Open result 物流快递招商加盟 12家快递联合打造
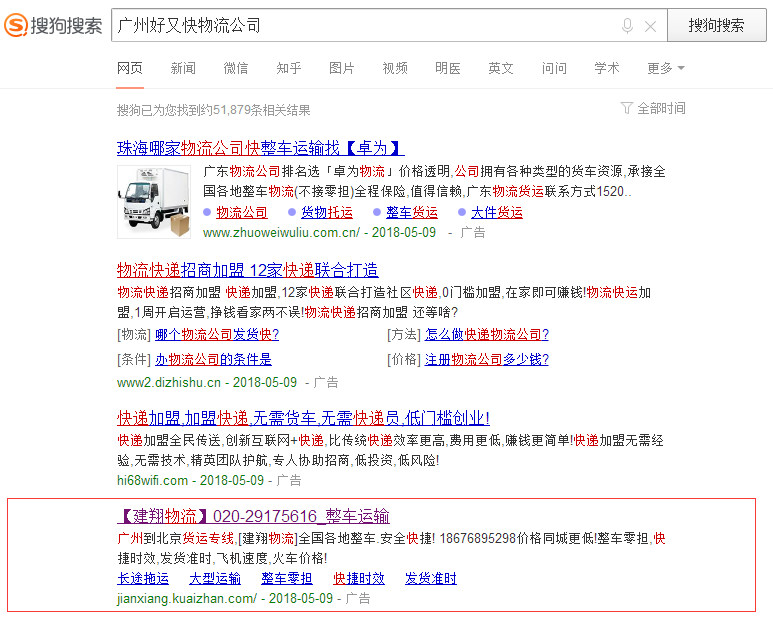 [247, 270]
